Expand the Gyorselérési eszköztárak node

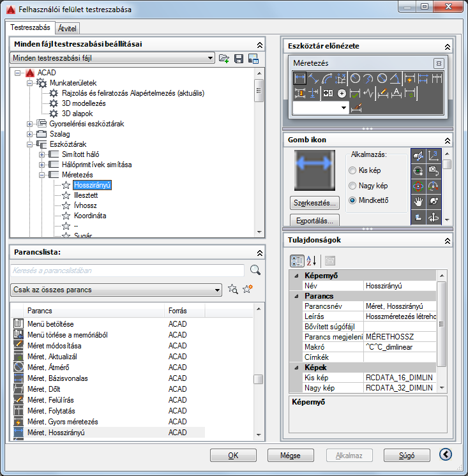[x=29, y=124]
